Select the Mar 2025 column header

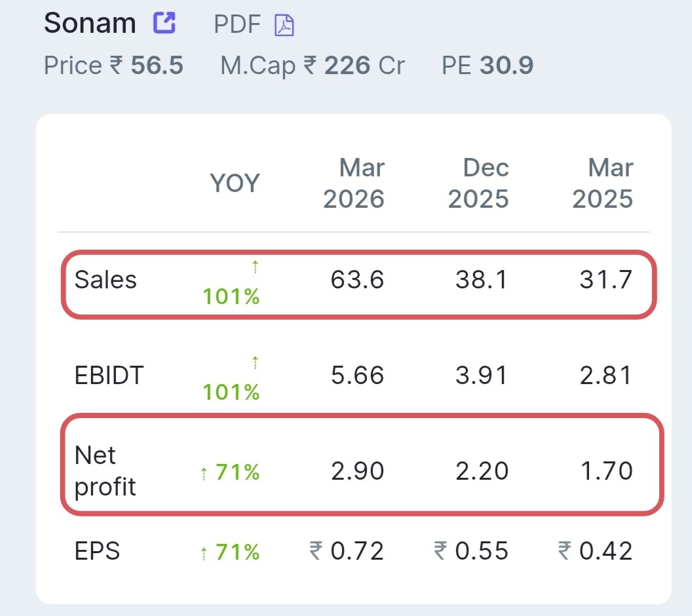603,183
